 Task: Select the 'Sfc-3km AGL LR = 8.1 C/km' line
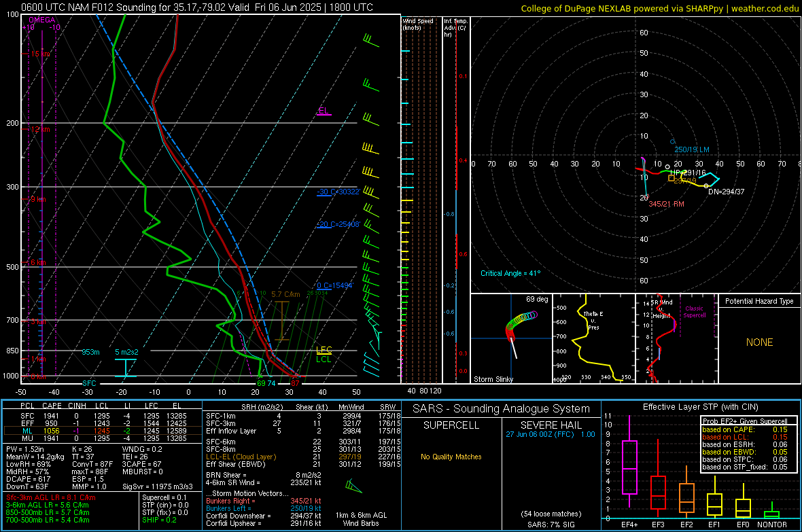pyautogui.click(x=51, y=497)
